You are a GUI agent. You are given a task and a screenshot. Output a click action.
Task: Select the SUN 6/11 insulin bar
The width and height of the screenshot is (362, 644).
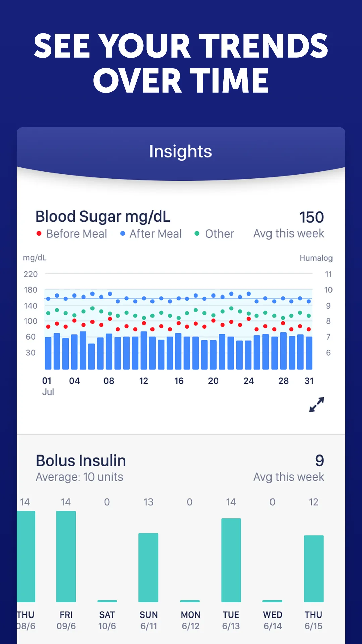pyautogui.click(x=148, y=568)
